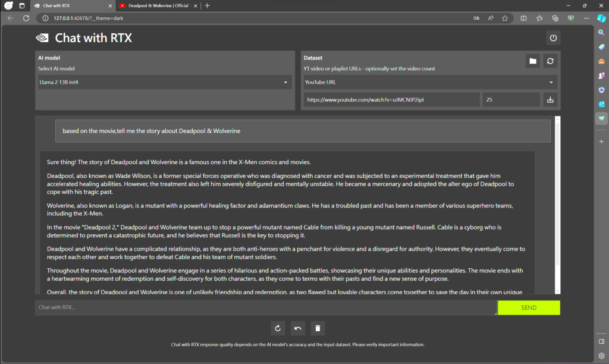Add page to favorites with the star icon

click(x=505, y=18)
